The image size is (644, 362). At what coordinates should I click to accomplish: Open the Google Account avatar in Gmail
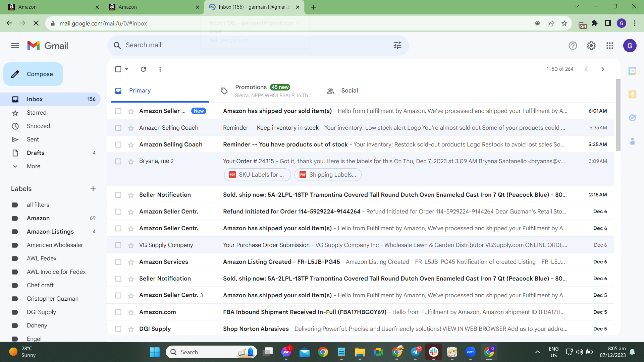point(630,46)
